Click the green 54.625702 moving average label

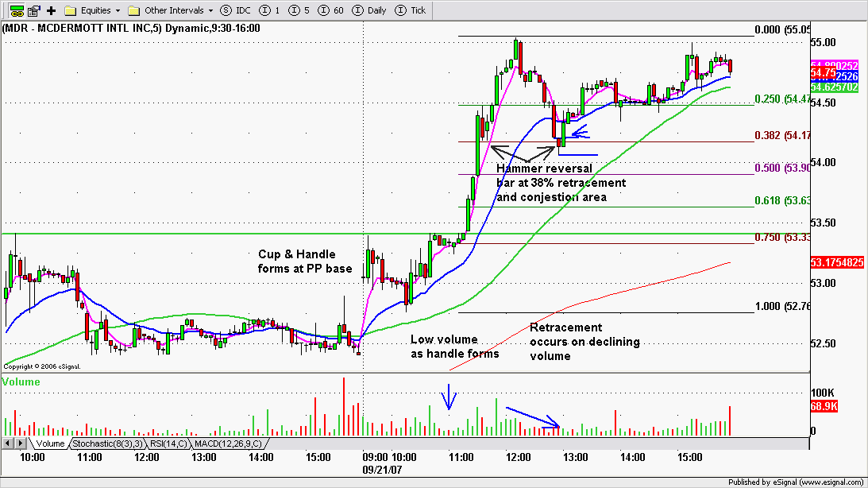[x=834, y=87]
